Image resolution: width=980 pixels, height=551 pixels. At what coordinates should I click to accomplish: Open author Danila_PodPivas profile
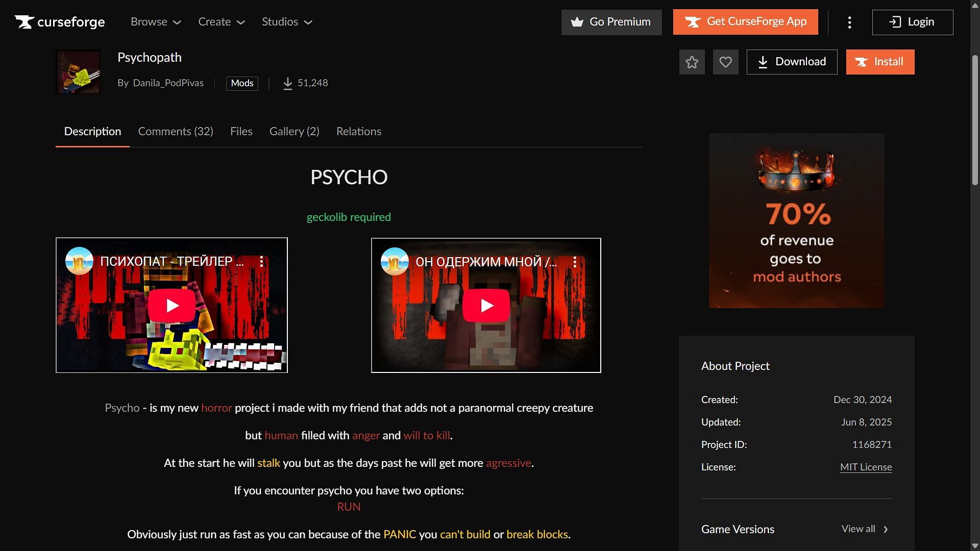tap(168, 83)
